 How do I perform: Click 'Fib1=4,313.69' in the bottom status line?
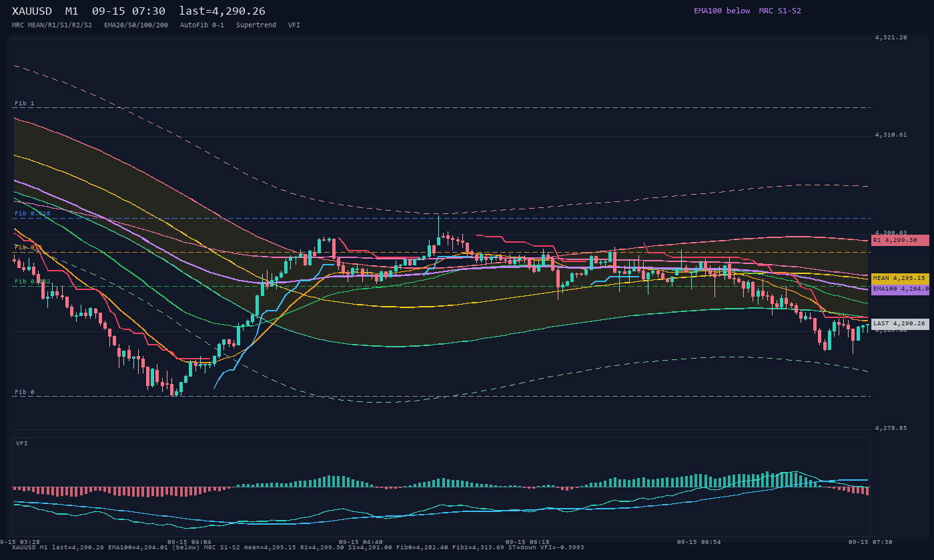tap(478, 547)
